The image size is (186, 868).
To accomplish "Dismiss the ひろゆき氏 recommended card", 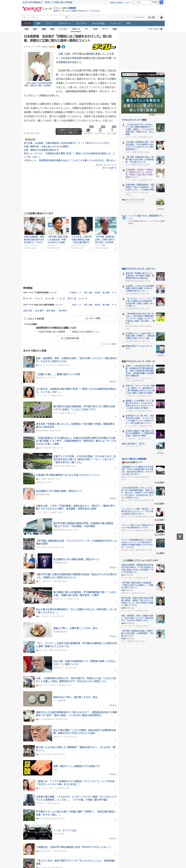I will pos(92,248).
